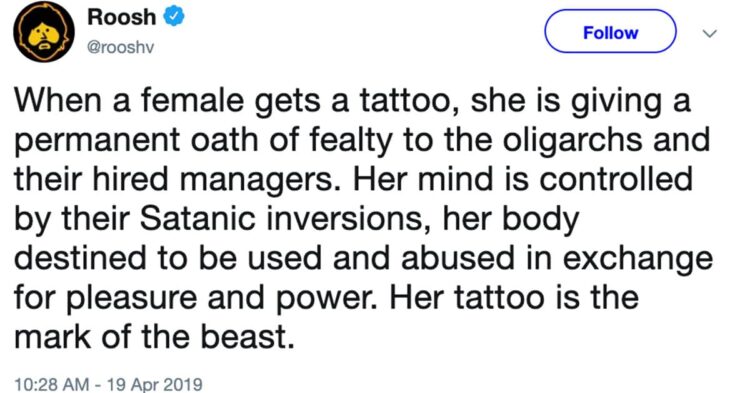Open the Roosh display name link
Screen dimensions: 750x393
point(121,17)
